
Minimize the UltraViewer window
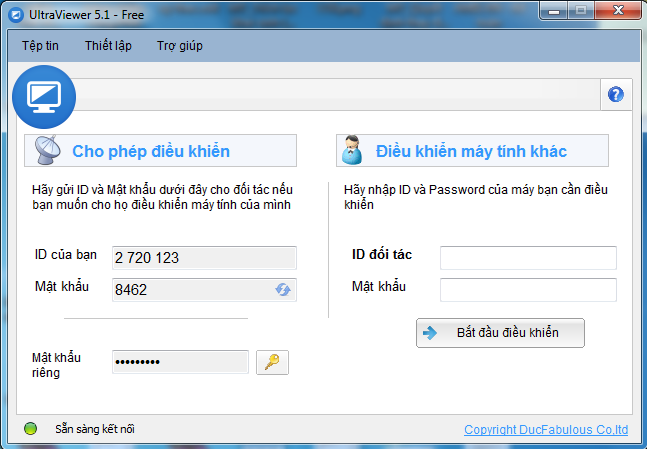[554, 10]
